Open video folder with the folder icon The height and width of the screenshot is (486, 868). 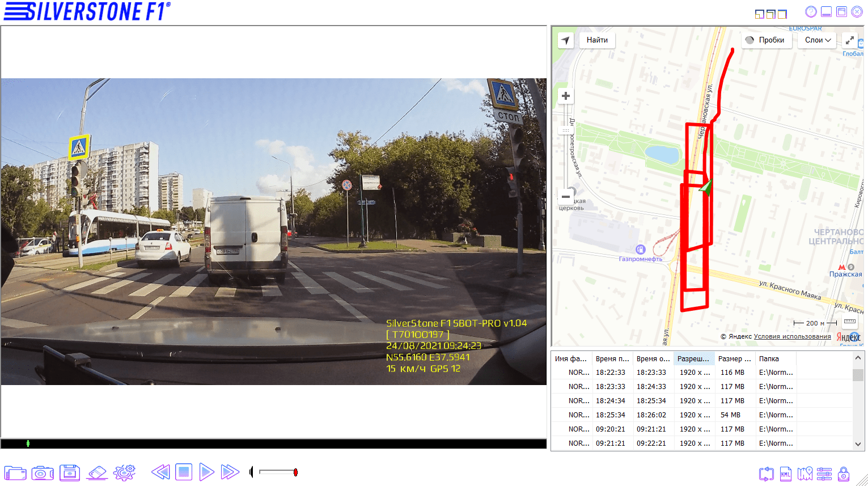tap(15, 472)
